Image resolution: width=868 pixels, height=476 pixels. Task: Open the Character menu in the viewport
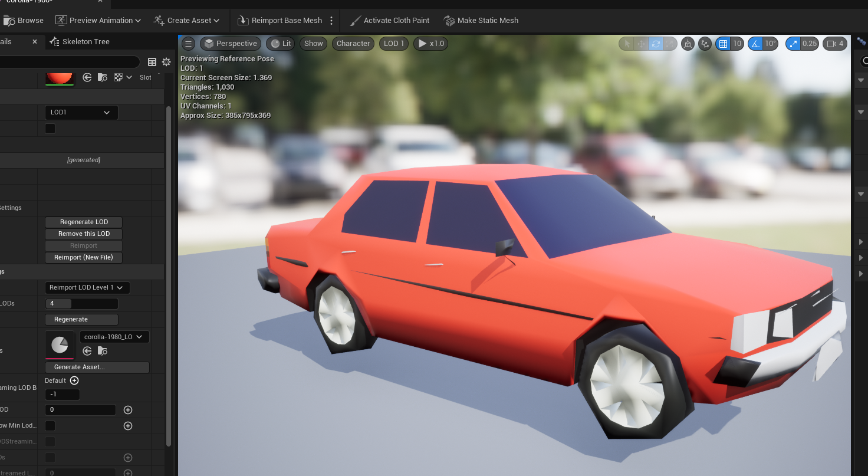(x=353, y=43)
